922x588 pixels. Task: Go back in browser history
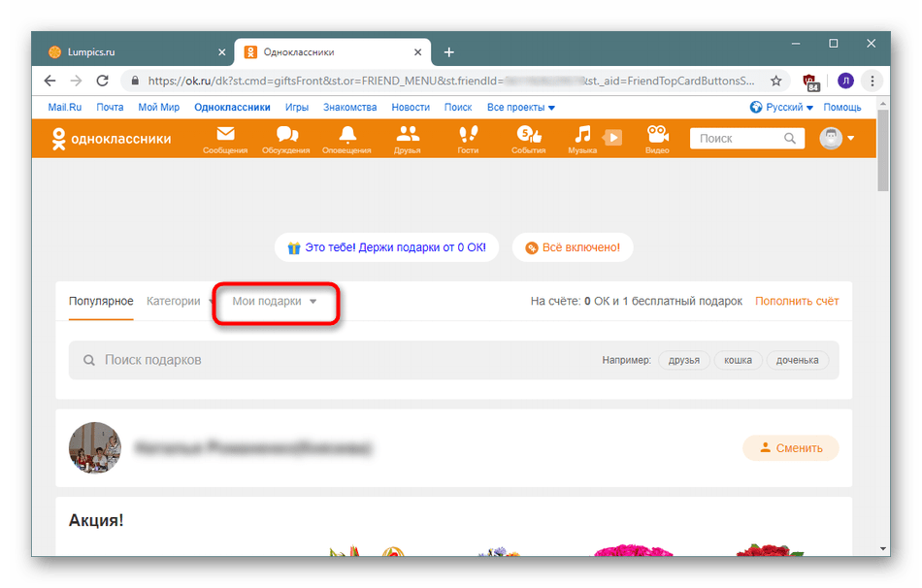point(49,81)
